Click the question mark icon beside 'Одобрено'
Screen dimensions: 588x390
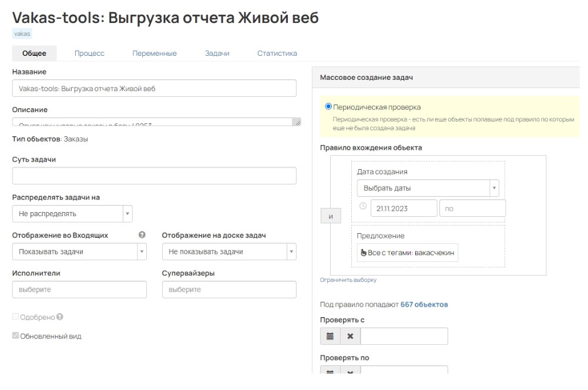60,317
